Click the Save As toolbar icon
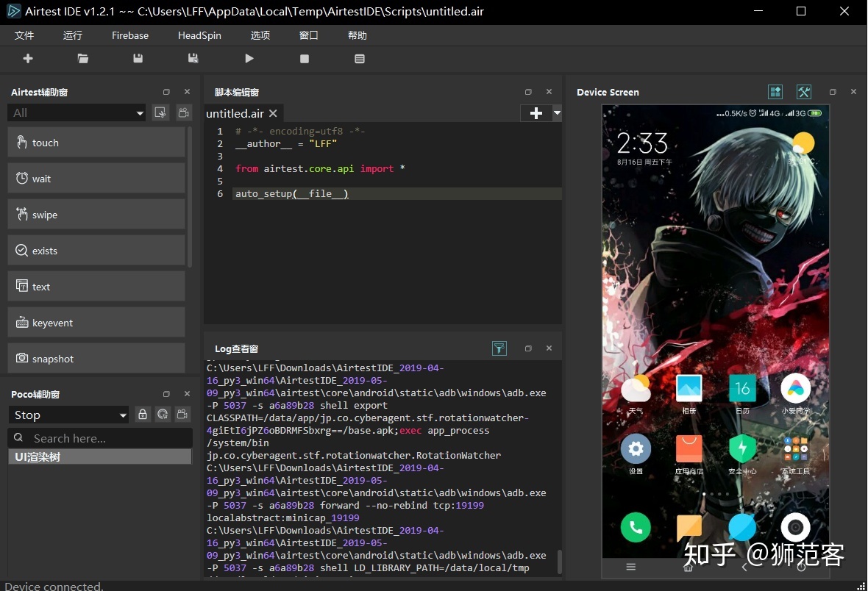Screen dimensions: 868x591 [193, 58]
